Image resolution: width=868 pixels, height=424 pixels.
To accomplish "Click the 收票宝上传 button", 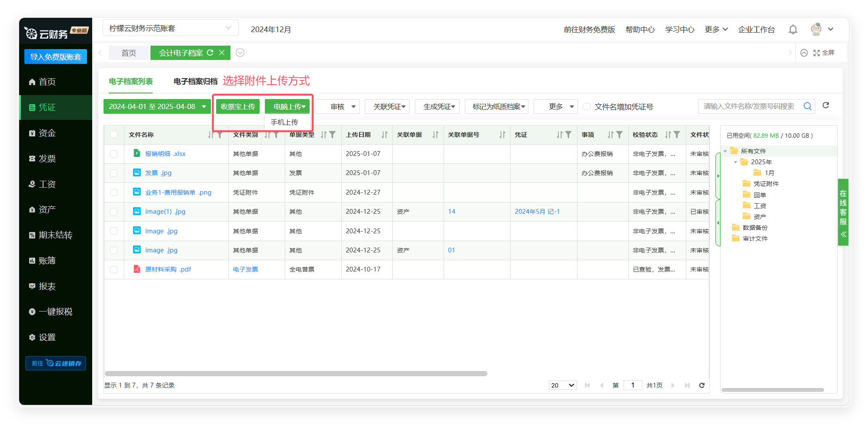I will point(238,106).
